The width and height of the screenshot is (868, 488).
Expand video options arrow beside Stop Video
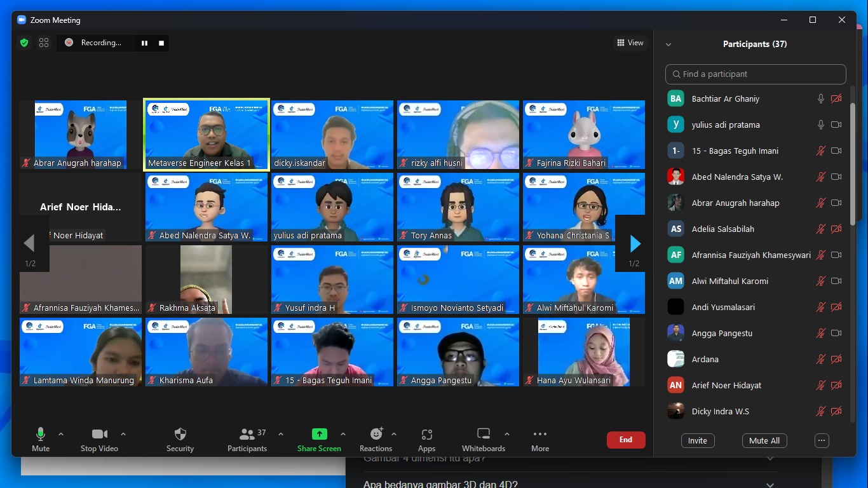tap(123, 434)
